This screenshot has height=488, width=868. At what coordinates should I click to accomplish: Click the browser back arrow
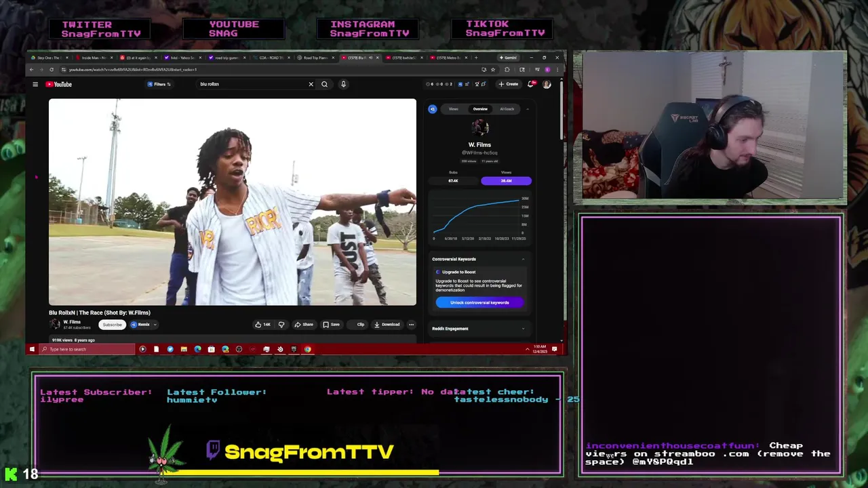pos(31,69)
